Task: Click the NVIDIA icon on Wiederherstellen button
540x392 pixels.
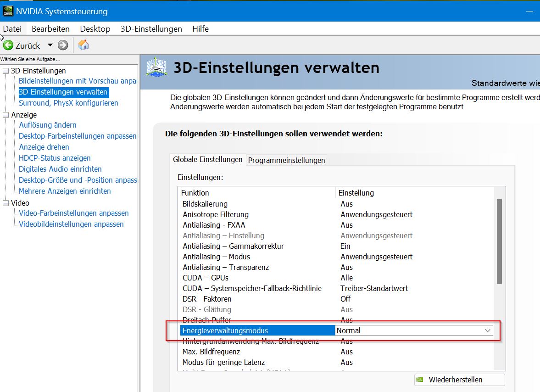Action: tap(419, 380)
